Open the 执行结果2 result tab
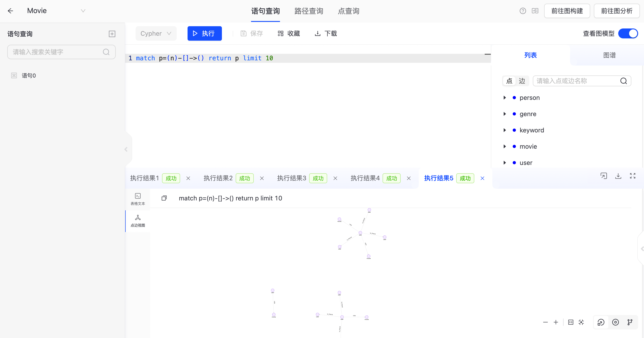Screen dimensions: 644x338 point(218,178)
